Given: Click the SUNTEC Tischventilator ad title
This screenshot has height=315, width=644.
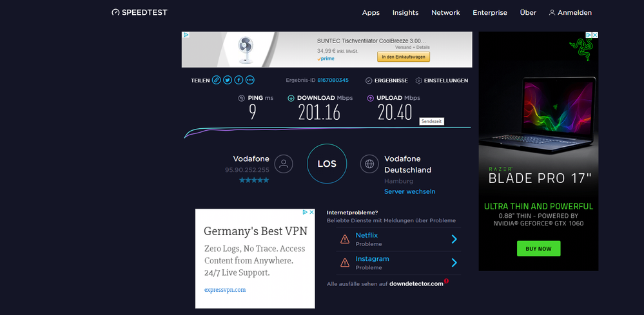Looking at the screenshot, I should point(371,41).
